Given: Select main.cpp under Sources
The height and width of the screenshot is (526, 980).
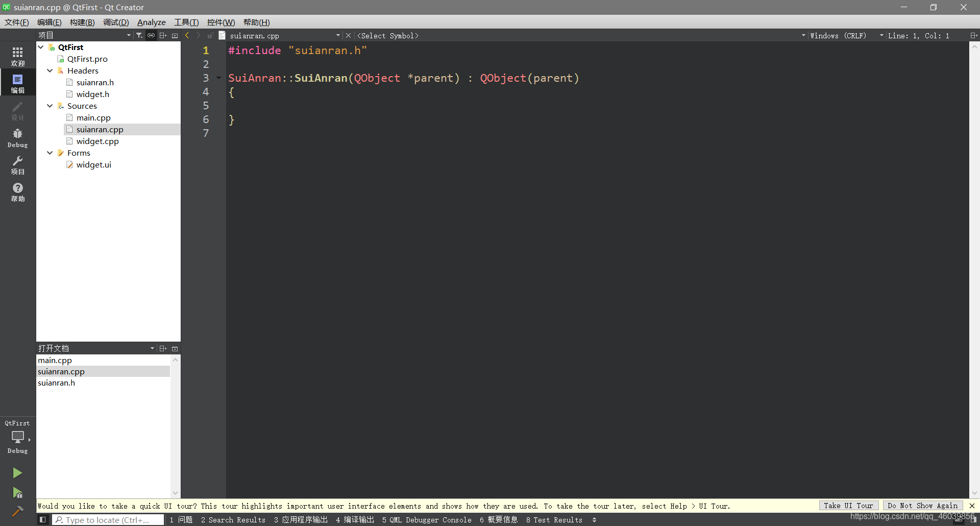Looking at the screenshot, I should click(93, 117).
